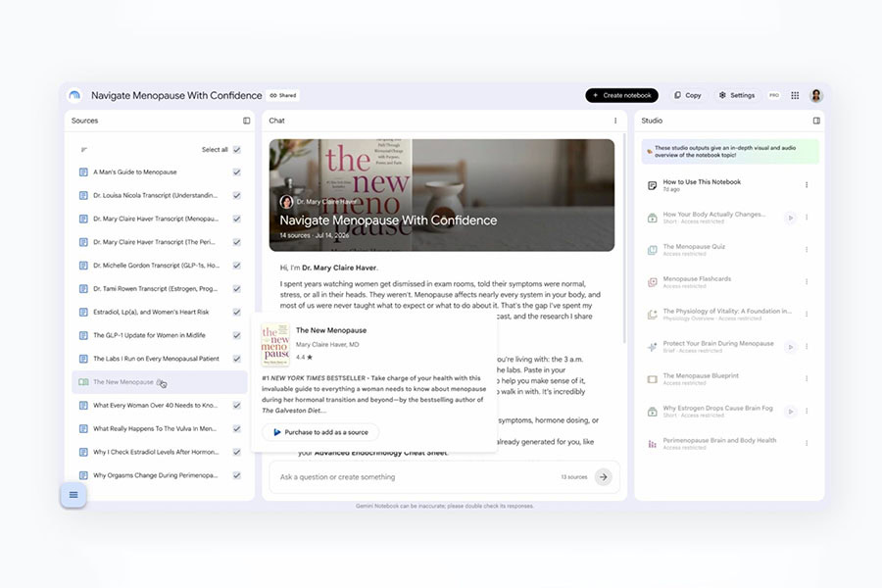Click the quiz icon of The Menopause Quiz
The image size is (882, 588).
click(x=652, y=250)
